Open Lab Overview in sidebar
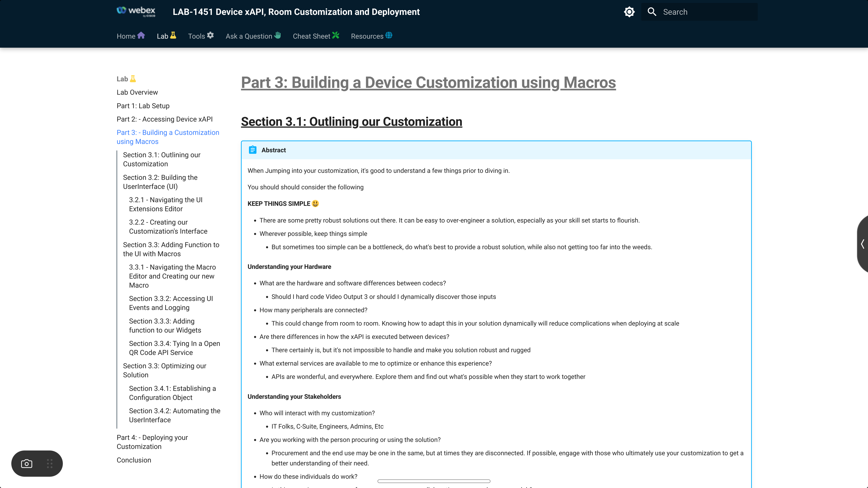The width and height of the screenshot is (868, 488). tap(137, 92)
